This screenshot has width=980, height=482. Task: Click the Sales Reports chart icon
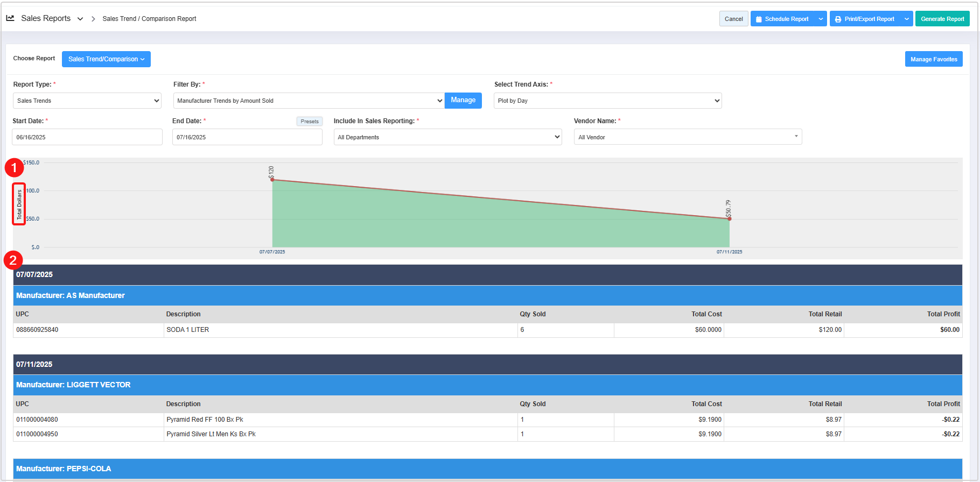click(10, 18)
